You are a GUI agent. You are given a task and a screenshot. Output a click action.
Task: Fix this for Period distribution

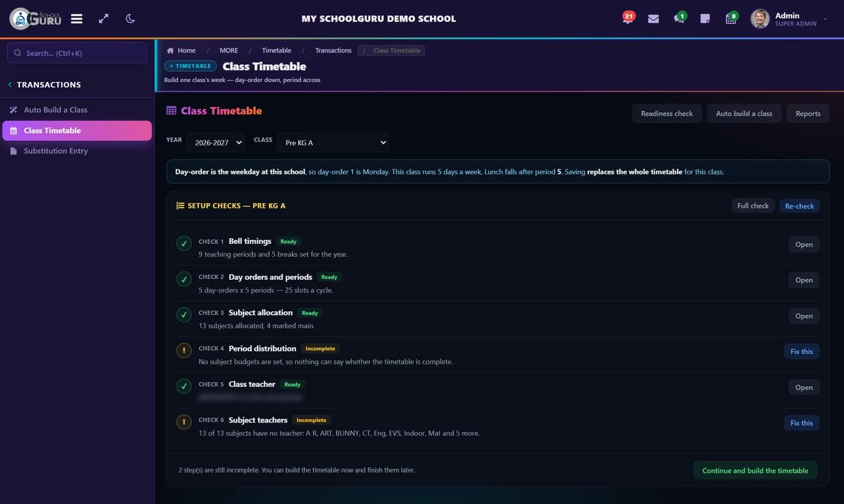801,351
